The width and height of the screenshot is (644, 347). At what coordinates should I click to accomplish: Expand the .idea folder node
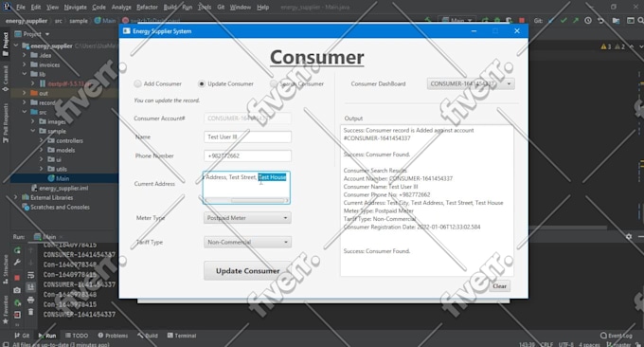(x=25, y=55)
